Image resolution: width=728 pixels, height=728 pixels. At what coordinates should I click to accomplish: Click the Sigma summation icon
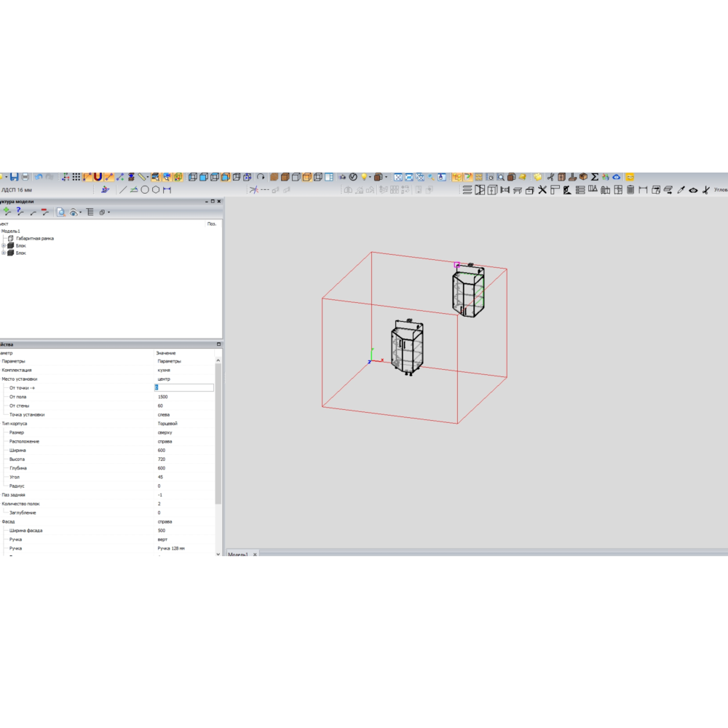tap(594, 177)
